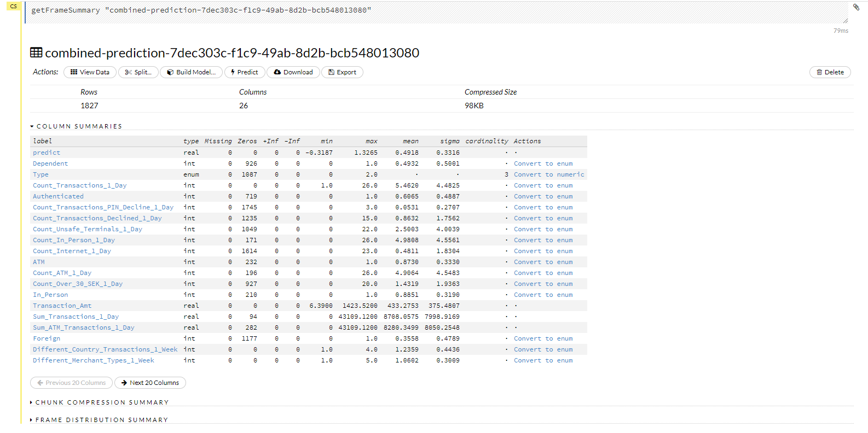
Task: Click the getFrameSummary command input field
Action: pyautogui.click(x=437, y=12)
